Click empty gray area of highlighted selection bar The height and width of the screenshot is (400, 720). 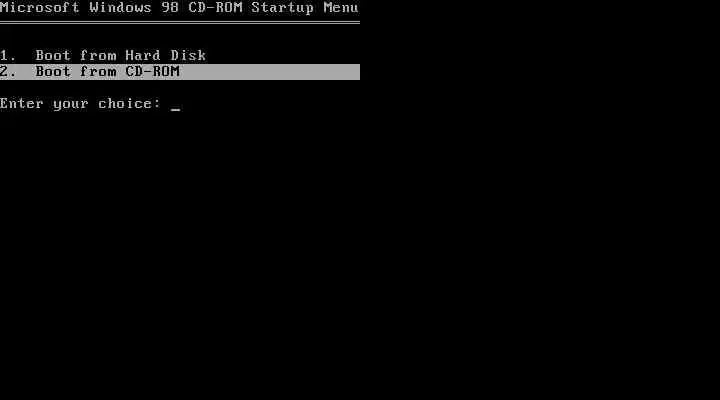pyautogui.click(x=270, y=72)
